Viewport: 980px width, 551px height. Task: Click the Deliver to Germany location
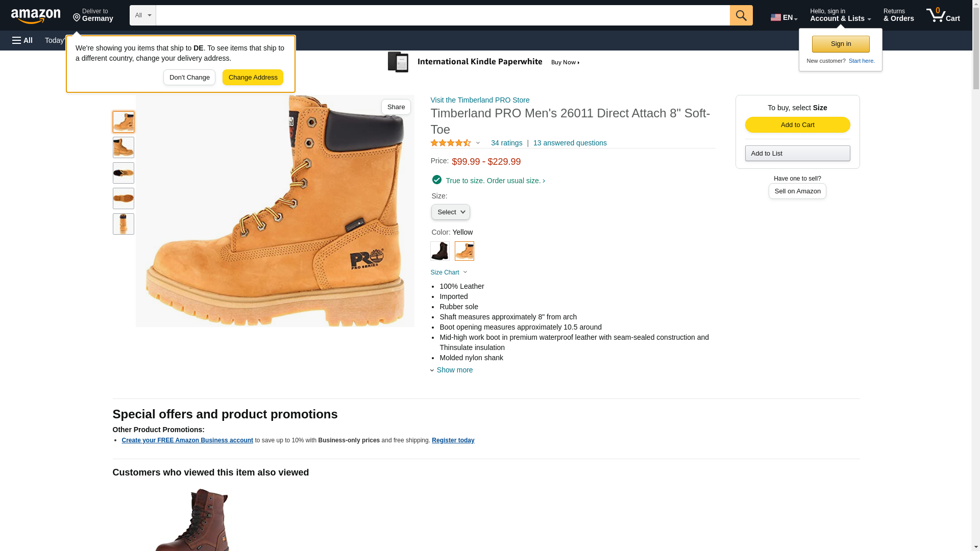click(x=93, y=15)
